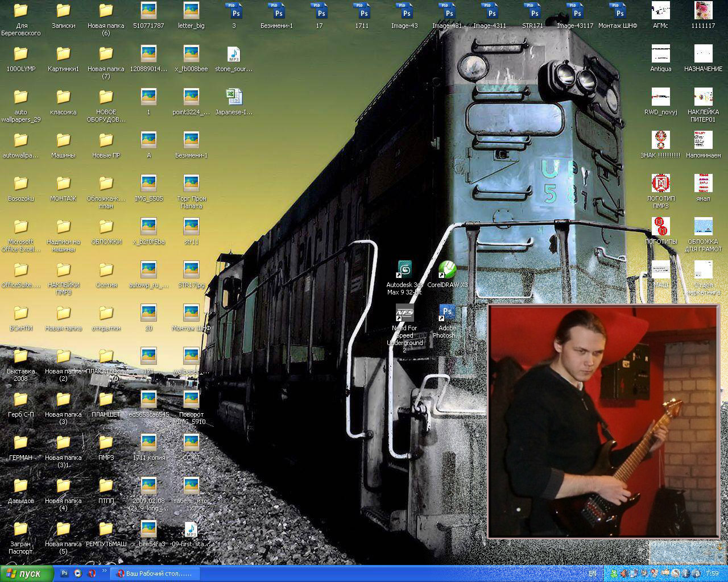Open the "Безимени-1" PSD file
Screen dimensions: 728x582
pos(277,11)
